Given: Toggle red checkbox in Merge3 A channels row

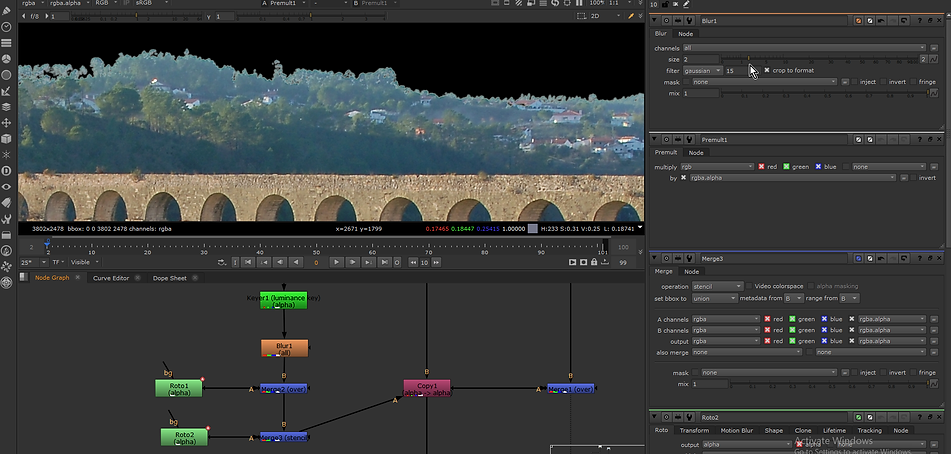Looking at the screenshot, I should tap(767, 319).
